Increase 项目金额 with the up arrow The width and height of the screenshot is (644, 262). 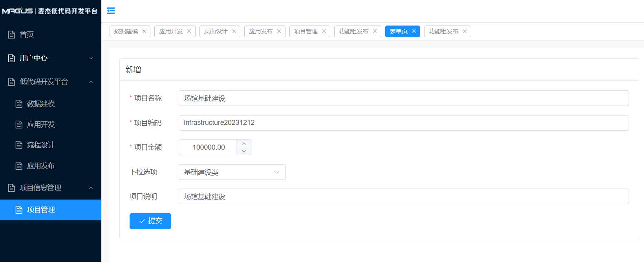(244, 144)
